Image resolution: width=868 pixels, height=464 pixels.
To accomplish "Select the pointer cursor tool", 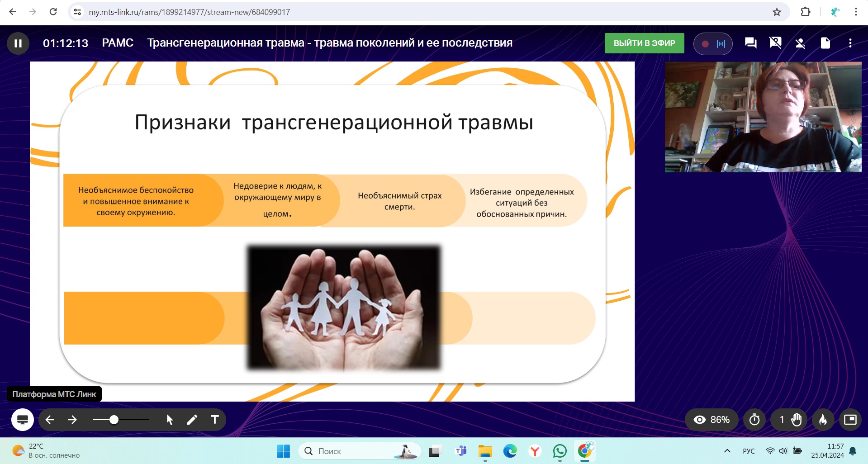I will point(170,420).
